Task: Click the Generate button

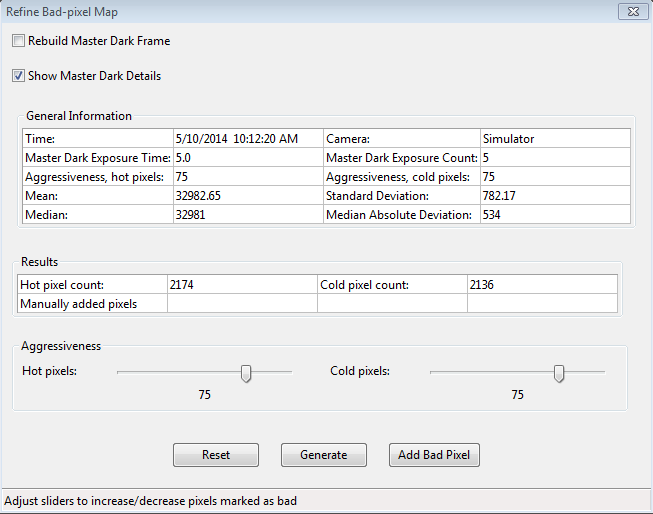Action: click(x=323, y=455)
